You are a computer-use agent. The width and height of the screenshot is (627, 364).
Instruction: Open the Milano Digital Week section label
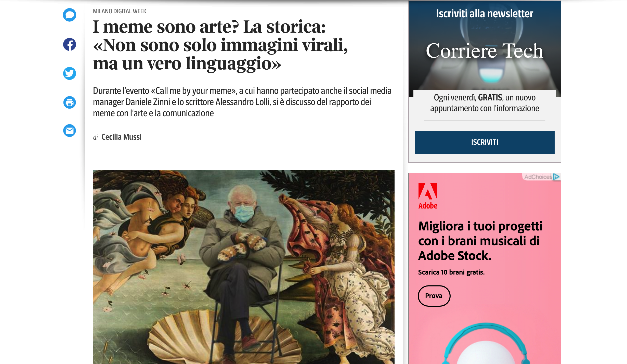(x=120, y=11)
